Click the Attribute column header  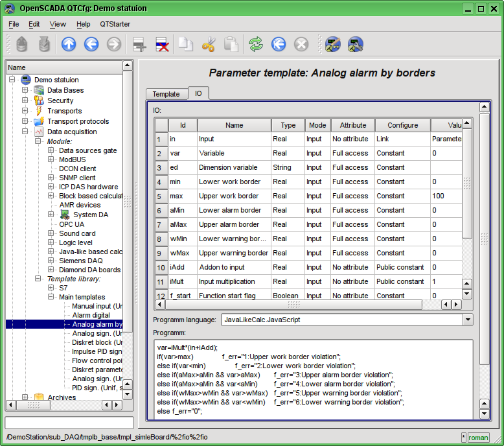pos(352,125)
